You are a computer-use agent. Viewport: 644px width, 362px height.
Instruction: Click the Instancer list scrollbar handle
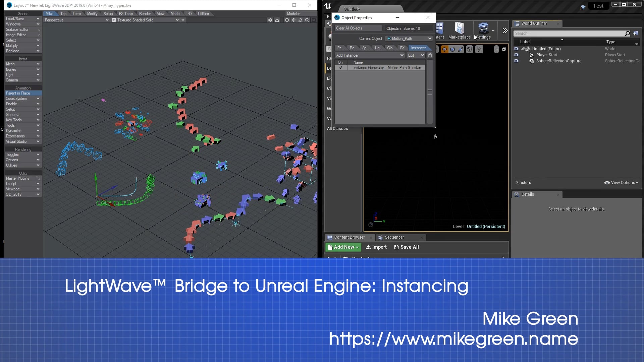coord(430,92)
